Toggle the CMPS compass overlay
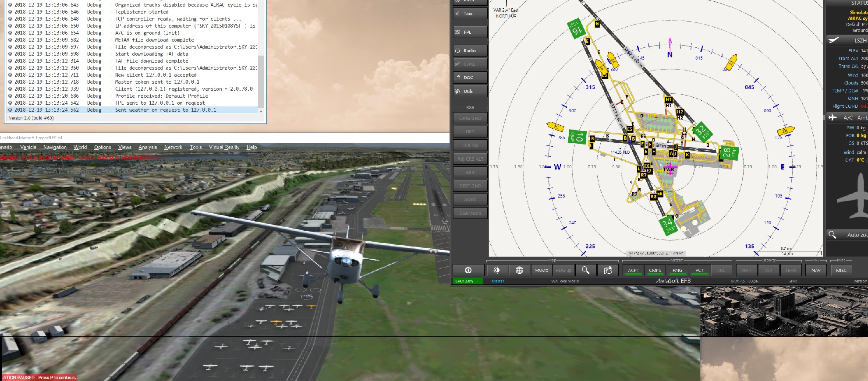The height and width of the screenshot is (381, 868). tap(655, 270)
